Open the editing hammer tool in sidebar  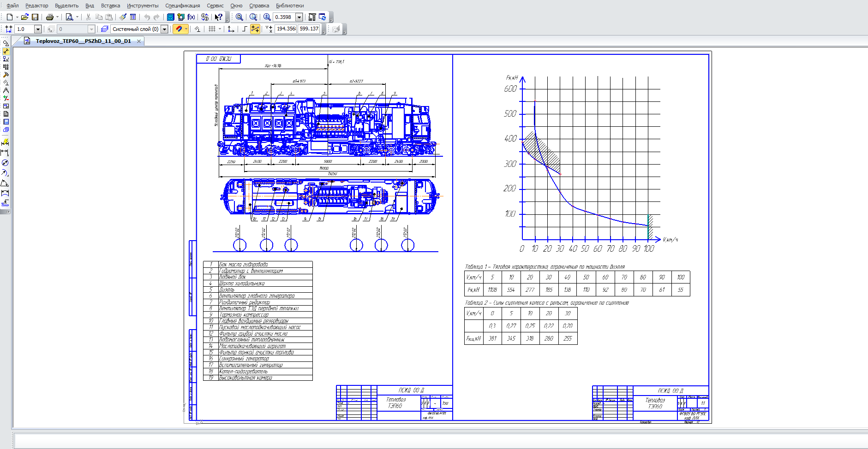pyautogui.click(x=6, y=75)
